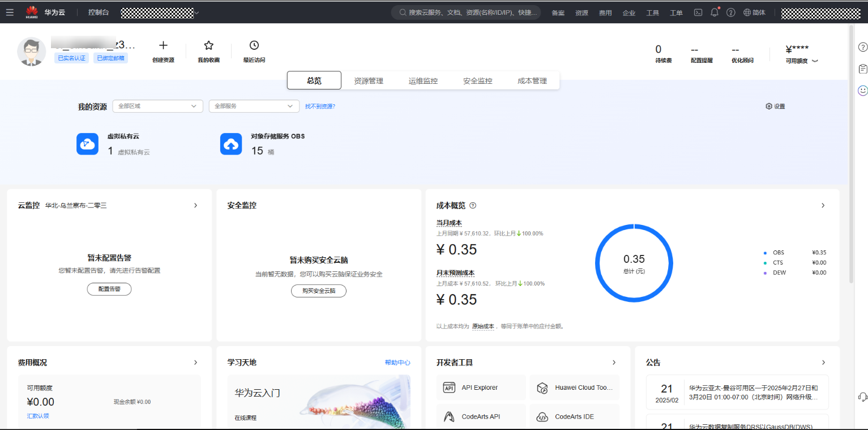Click the search magnifier icon
This screenshot has width=868, height=430.
pos(403,12)
